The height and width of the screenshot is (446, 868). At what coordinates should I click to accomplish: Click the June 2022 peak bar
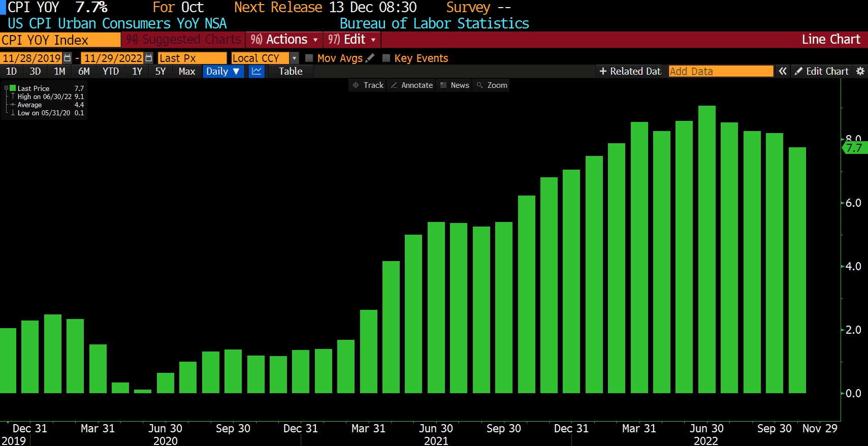[x=706, y=249]
